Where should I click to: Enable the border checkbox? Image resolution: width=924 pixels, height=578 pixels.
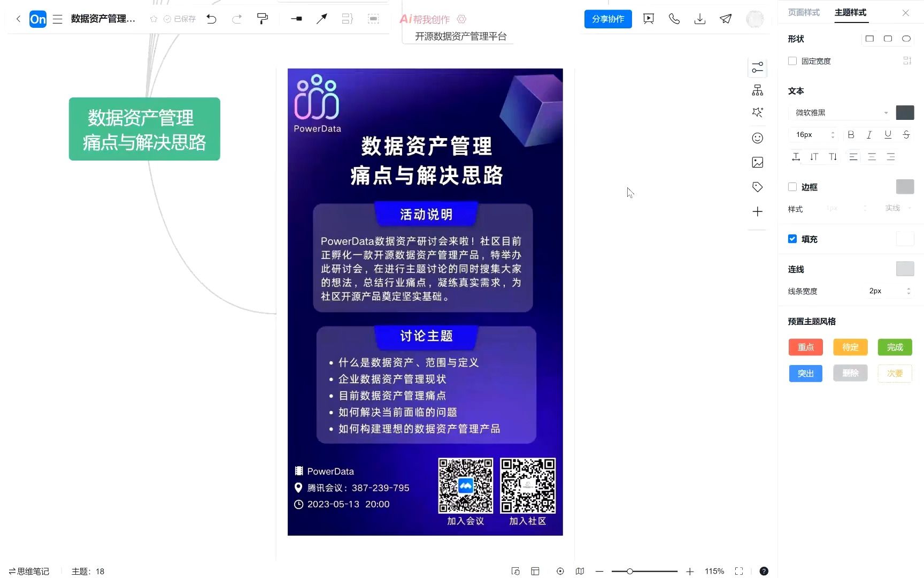click(x=792, y=187)
